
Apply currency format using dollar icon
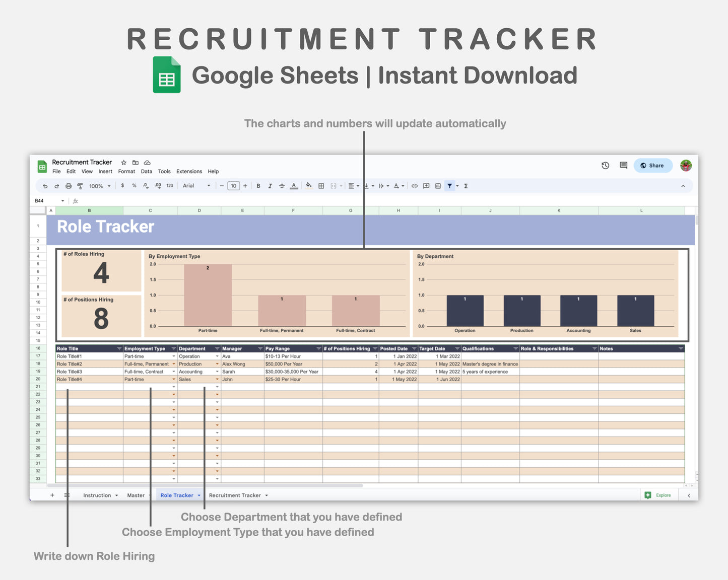pos(122,186)
